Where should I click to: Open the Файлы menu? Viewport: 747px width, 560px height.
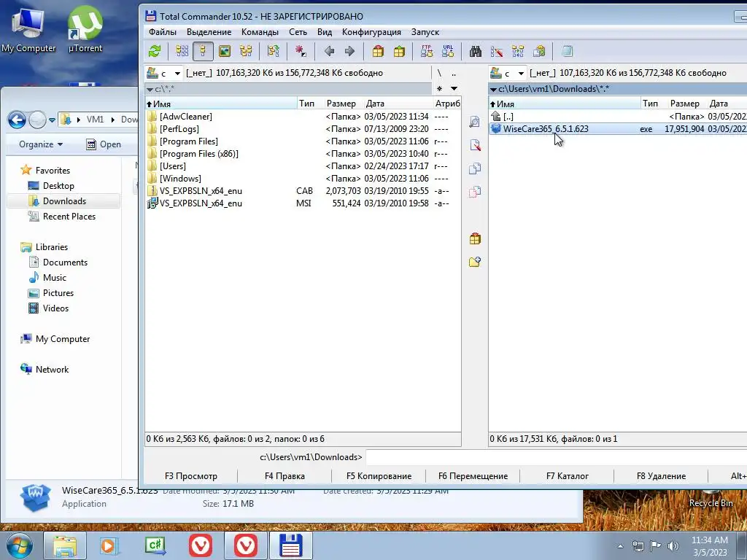[163, 32]
